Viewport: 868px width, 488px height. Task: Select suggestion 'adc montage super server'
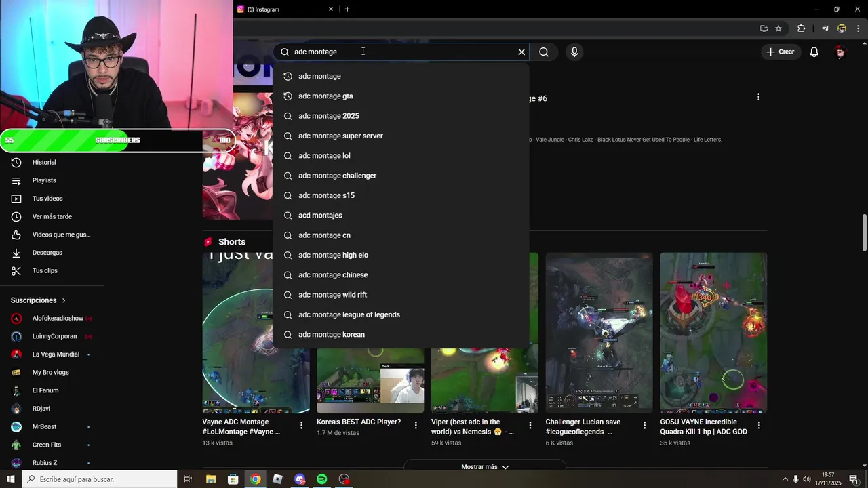401,136
